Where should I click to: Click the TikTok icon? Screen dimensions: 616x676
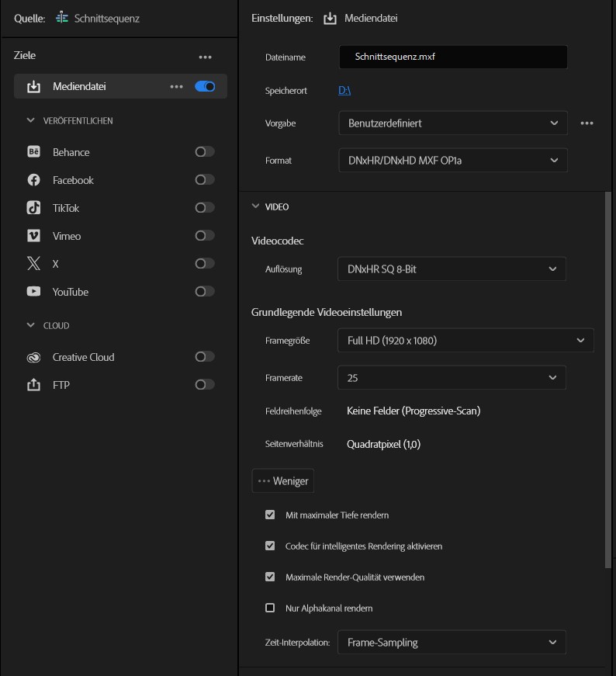coord(33,208)
